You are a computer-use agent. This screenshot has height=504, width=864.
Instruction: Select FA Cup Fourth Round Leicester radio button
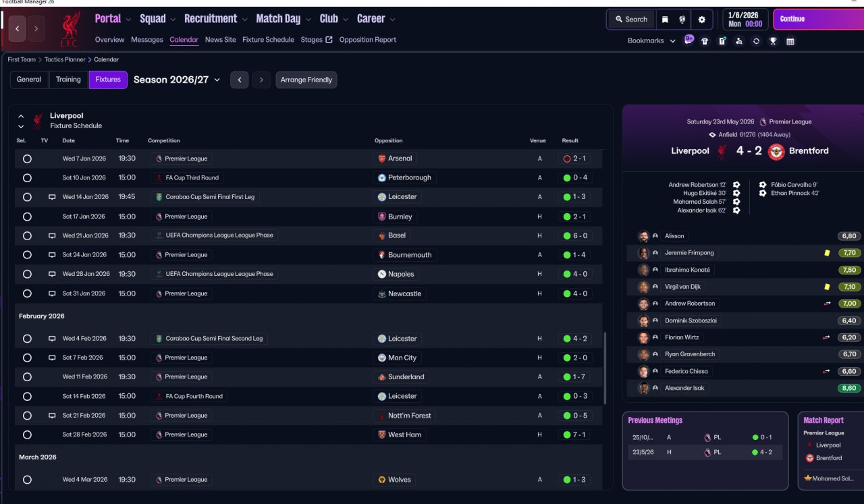coord(27,396)
